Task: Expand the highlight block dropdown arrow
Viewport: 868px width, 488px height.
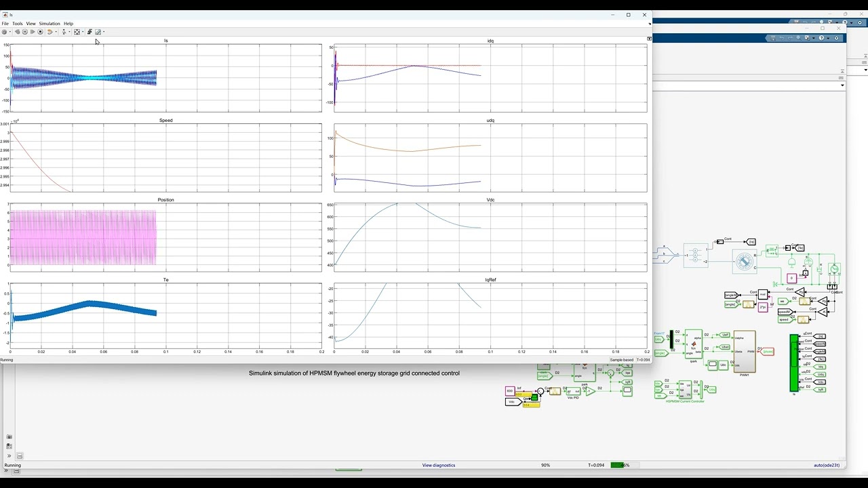Action: pos(56,32)
